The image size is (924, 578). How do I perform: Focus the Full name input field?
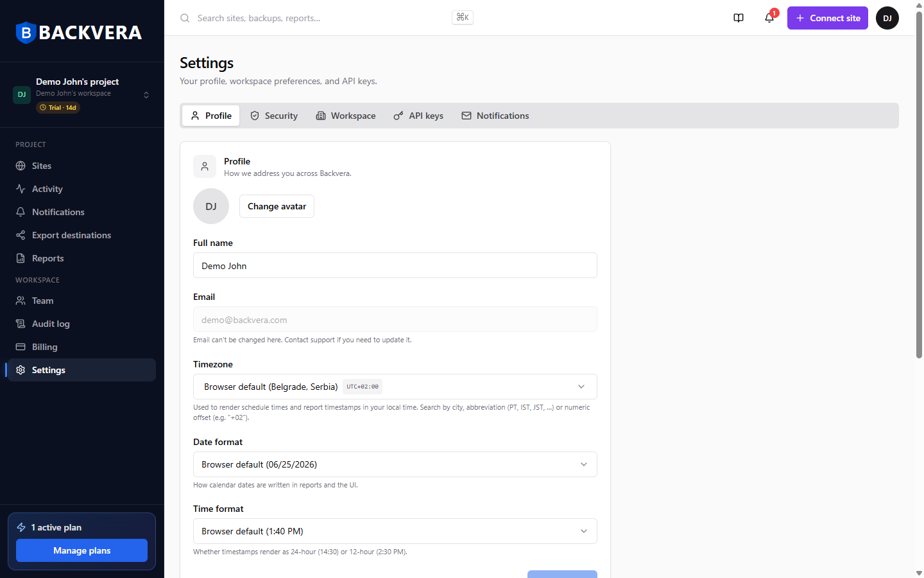pyautogui.click(x=395, y=265)
